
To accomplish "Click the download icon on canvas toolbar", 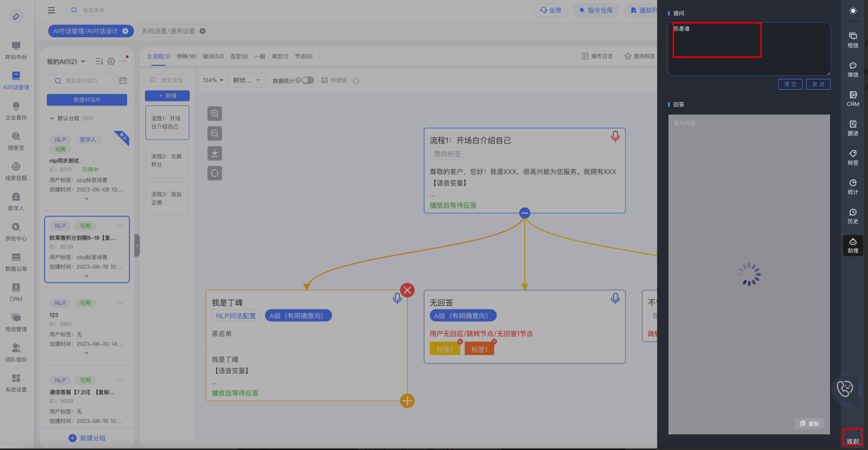I will tap(215, 153).
